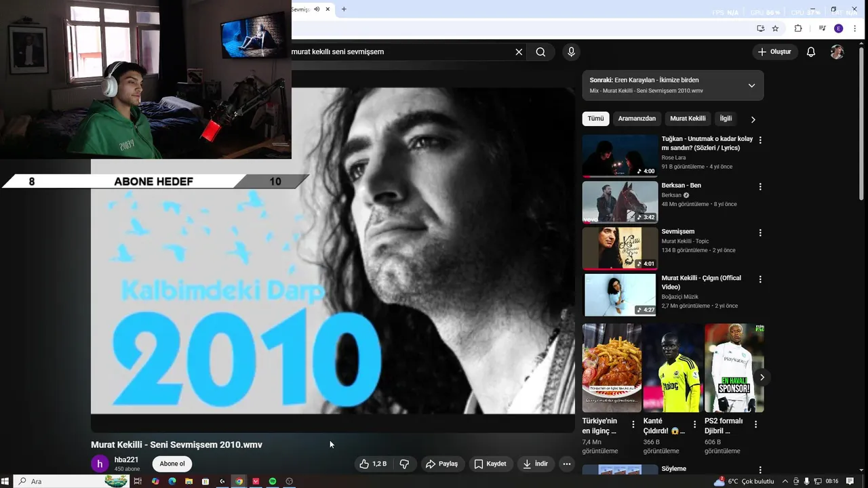Open Sevmişsem Murat Kekilli Topic thumbnail

coord(620,248)
